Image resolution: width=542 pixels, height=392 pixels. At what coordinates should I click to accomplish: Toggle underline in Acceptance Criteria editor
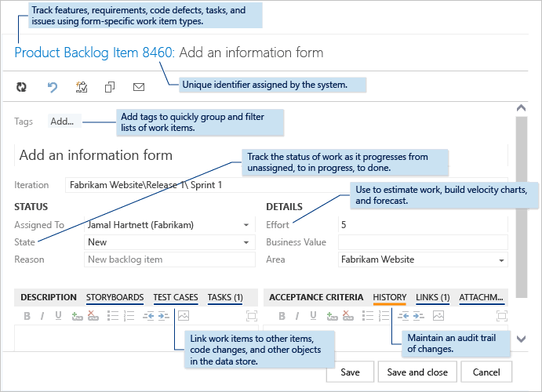click(x=313, y=316)
